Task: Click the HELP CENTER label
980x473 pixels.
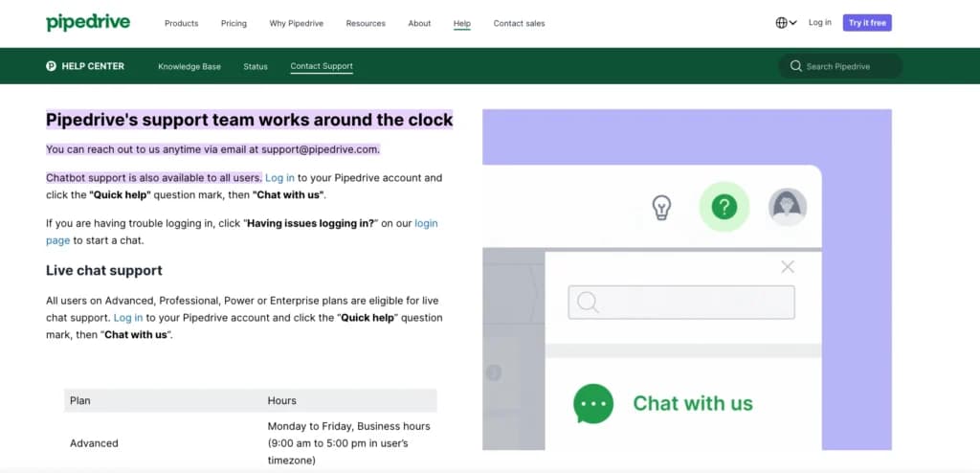Action: click(93, 66)
